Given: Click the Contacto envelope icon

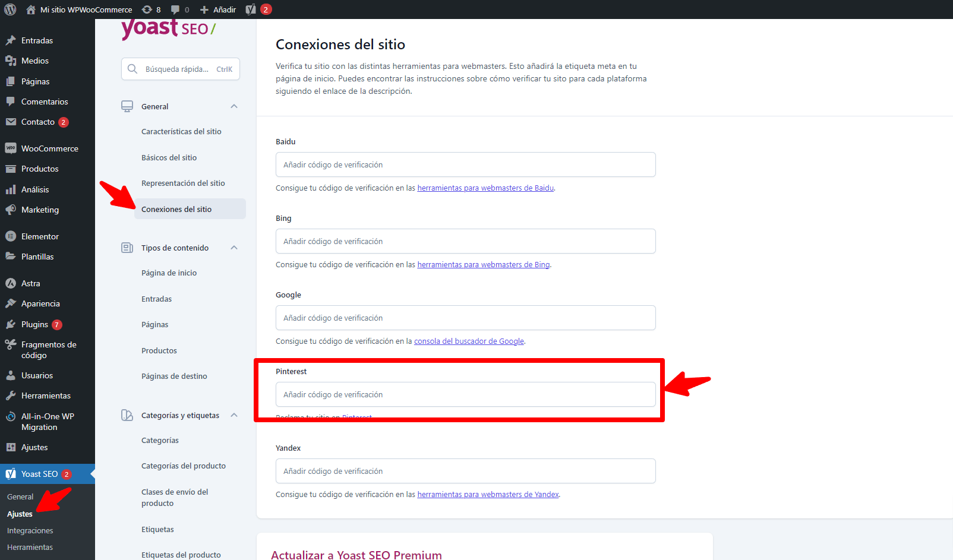Looking at the screenshot, I should 11,122.
